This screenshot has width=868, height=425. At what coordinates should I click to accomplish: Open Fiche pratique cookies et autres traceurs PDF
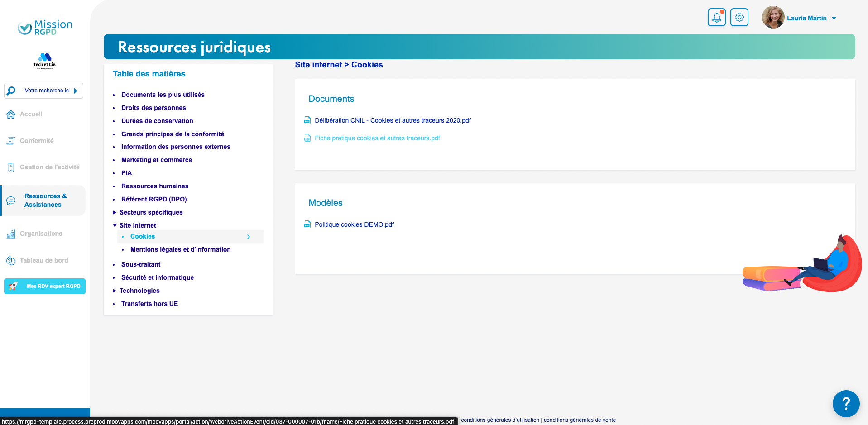click(377, 138)
